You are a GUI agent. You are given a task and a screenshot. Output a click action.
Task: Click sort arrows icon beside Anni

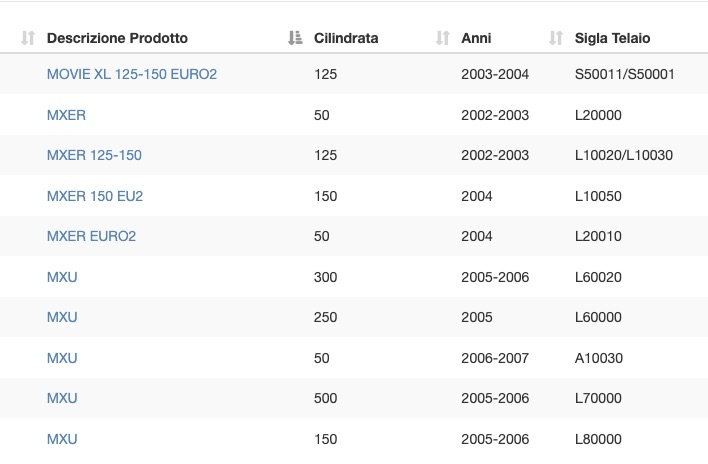pos(442,38)
